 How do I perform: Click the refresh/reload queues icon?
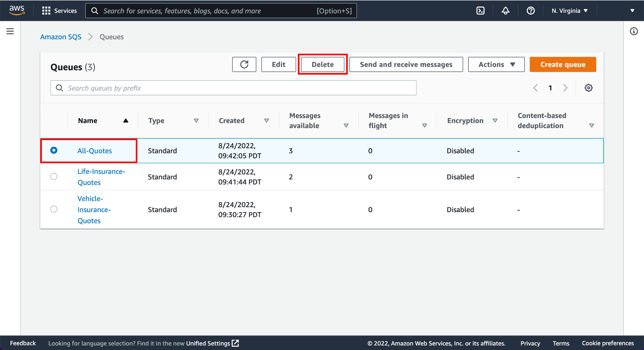point(244,64)
